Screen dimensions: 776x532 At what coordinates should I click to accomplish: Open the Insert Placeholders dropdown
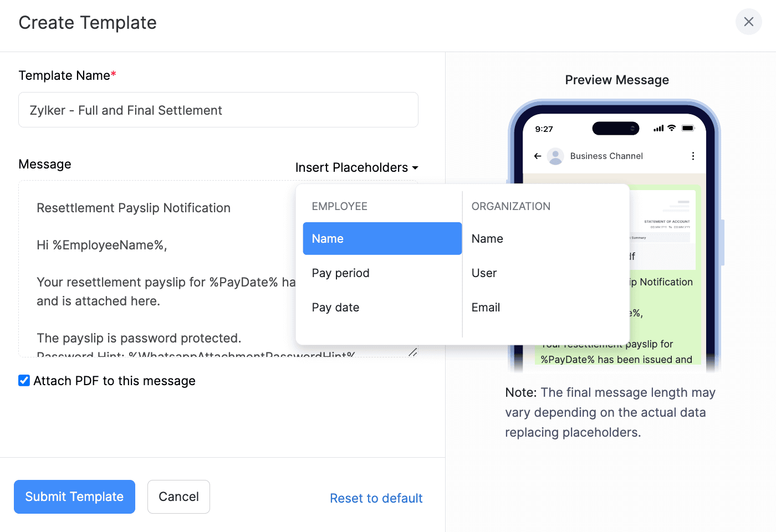pos(356,167)
